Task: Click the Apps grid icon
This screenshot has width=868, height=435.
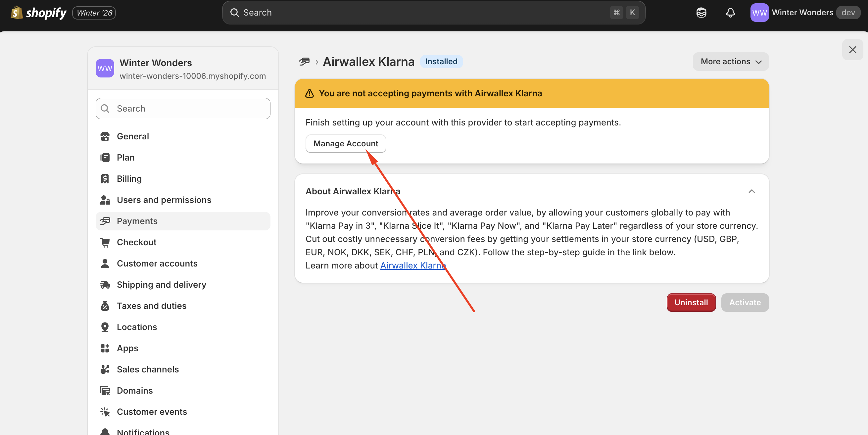Action: pyautogui.click(x=105, y=348)
